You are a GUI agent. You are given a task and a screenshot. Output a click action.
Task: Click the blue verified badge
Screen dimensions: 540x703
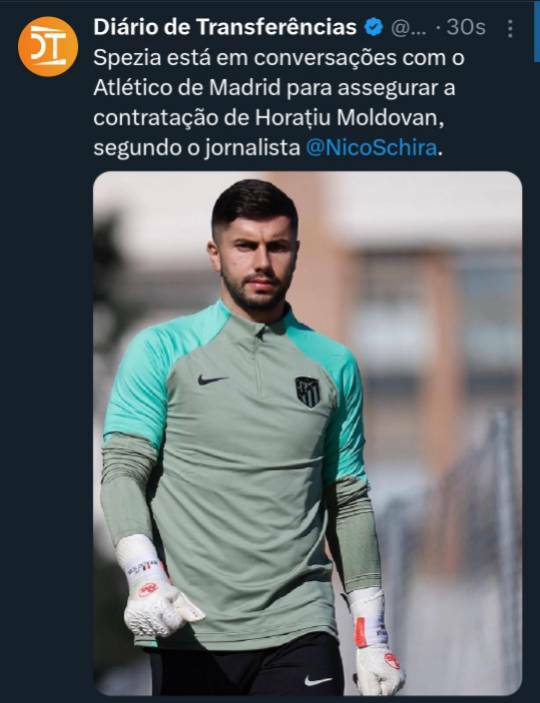[373, 27]
